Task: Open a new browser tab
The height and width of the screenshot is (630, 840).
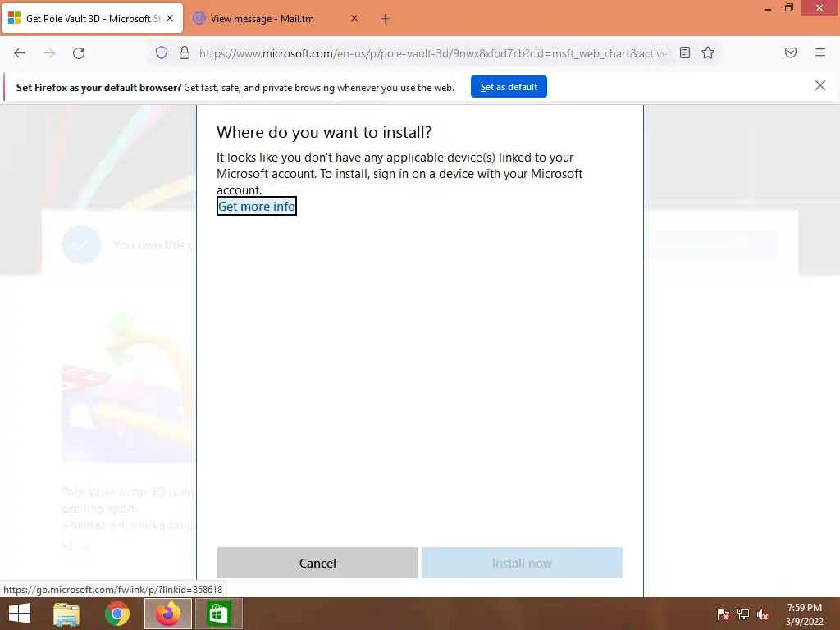Action: click(385, 19)
